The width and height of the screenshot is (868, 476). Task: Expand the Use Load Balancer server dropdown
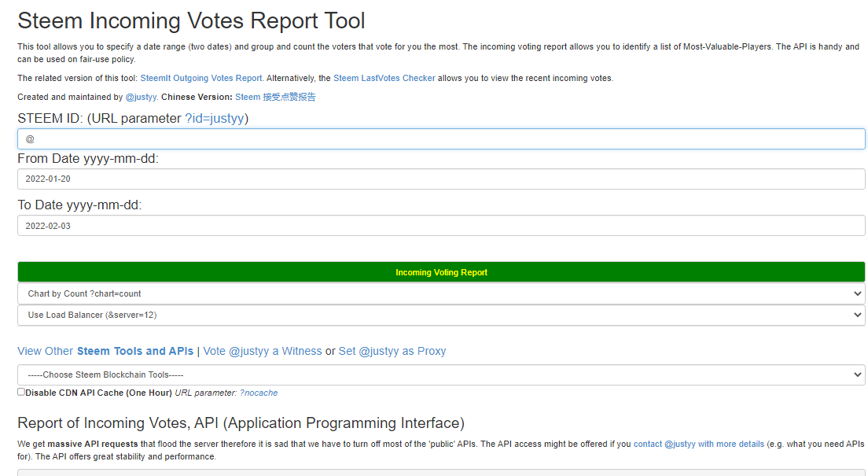click(441, 315)
